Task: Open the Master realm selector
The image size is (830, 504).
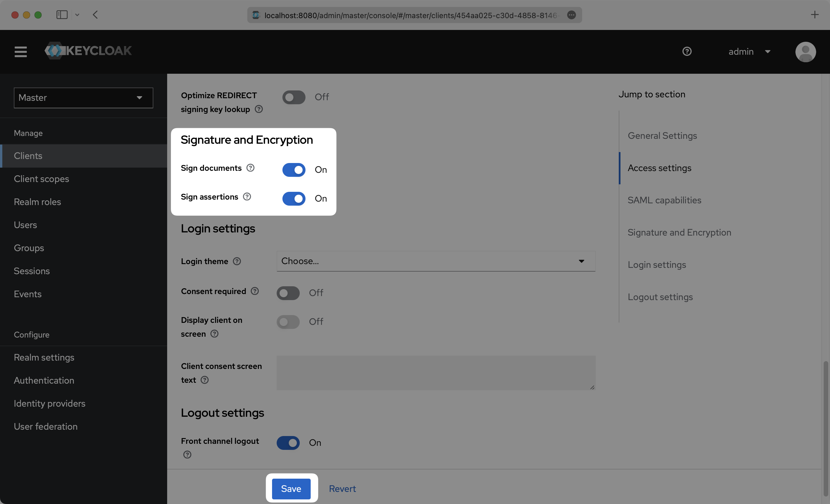Action: click(83, 98)
